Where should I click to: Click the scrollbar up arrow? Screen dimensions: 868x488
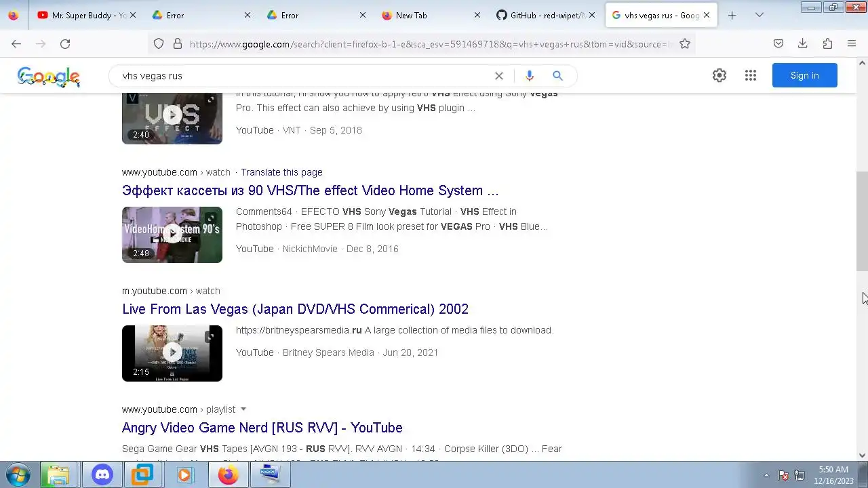pyautogui.click(x=862, y=62)
